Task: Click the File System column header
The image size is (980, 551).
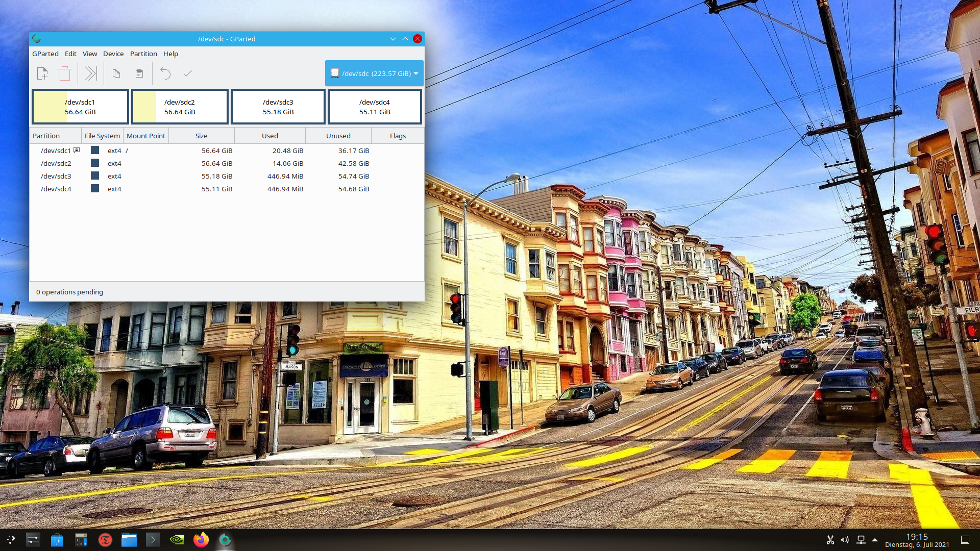Action: coord(102,136)
